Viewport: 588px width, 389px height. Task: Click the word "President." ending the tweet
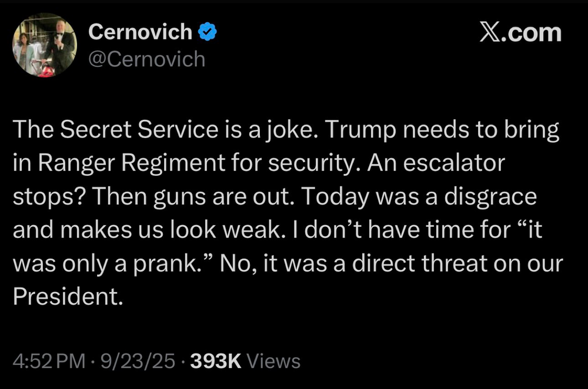(x=68, y=296)
